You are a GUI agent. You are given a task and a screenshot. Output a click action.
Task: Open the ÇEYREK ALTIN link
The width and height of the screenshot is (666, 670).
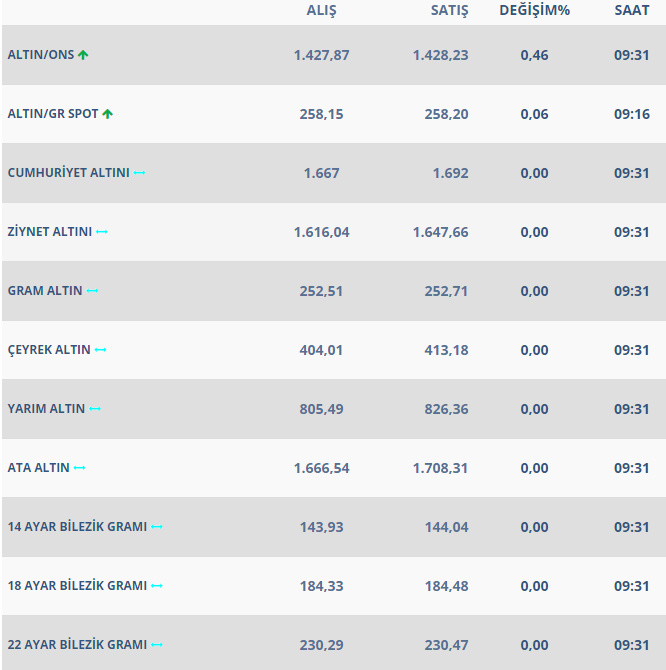point(49,350)
